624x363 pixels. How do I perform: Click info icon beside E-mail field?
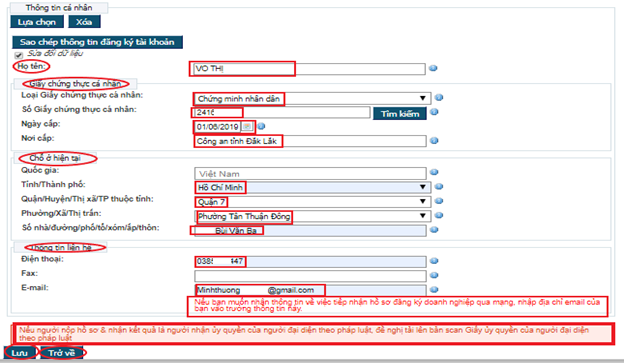coord(434,289)
